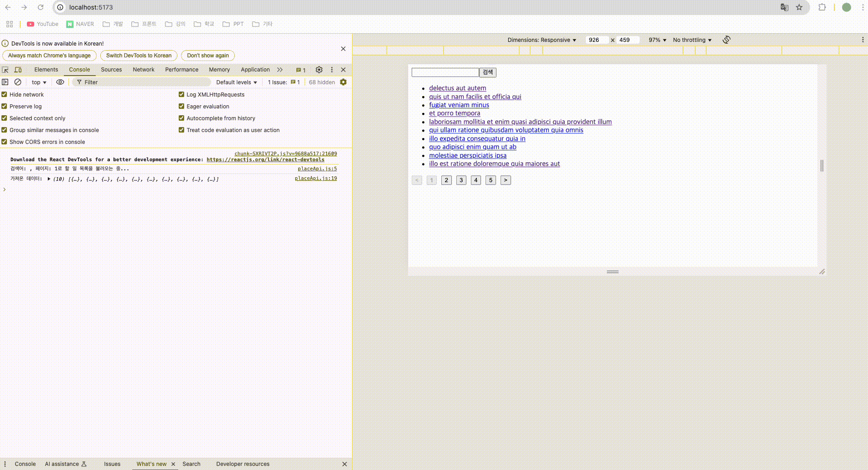Close the DevTools panel
Screen dimensions: 868x470
(343, 70)
